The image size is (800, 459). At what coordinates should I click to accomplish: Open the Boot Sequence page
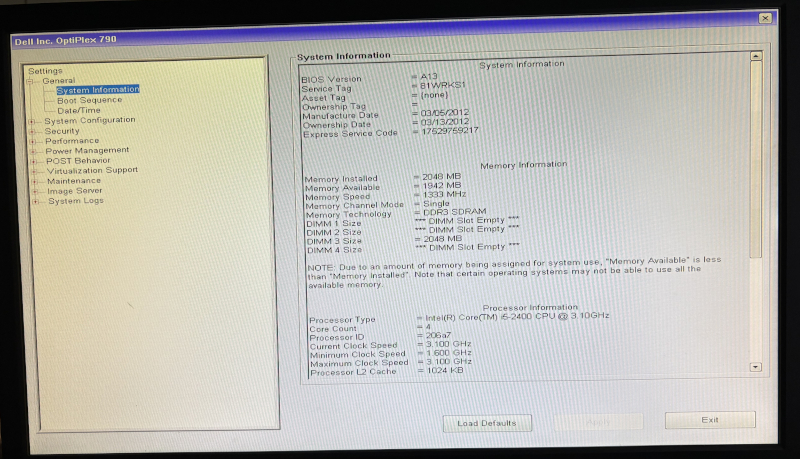(89, 100)
